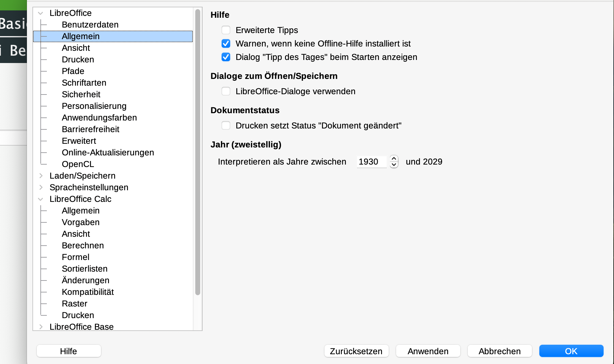This screenshot has height=364, width=614.
Task: Collapse the LibreOffice Calc node
Action: click(40, 199)
